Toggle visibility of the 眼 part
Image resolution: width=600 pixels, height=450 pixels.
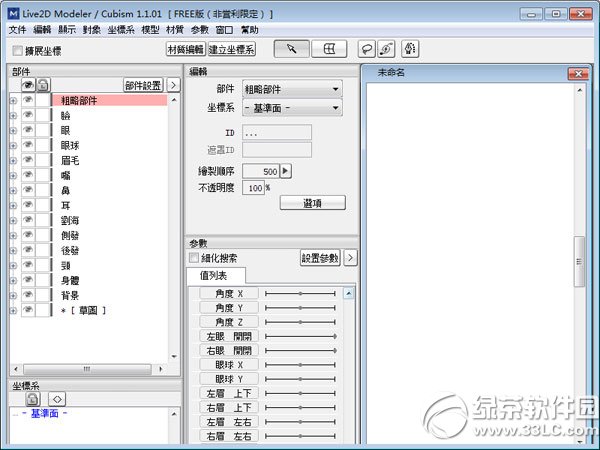(x=28, y=130)
